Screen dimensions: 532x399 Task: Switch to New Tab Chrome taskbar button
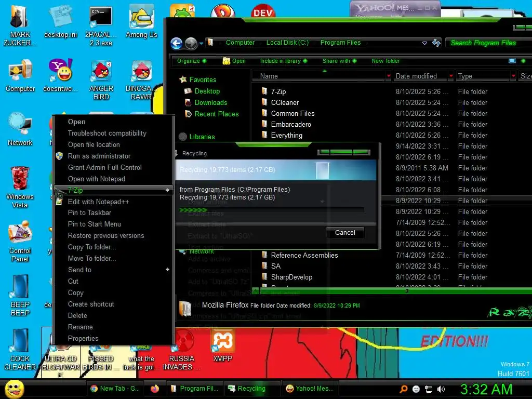click(x=115, y=389)
